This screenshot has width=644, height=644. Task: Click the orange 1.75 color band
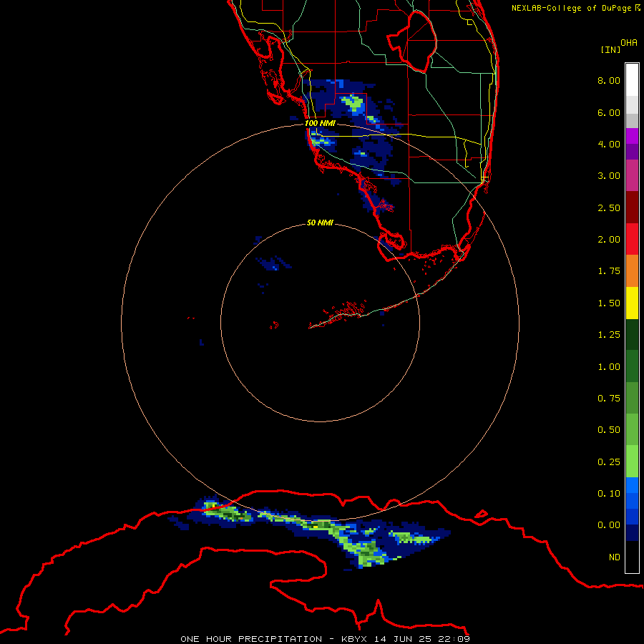tap(632, 271)
